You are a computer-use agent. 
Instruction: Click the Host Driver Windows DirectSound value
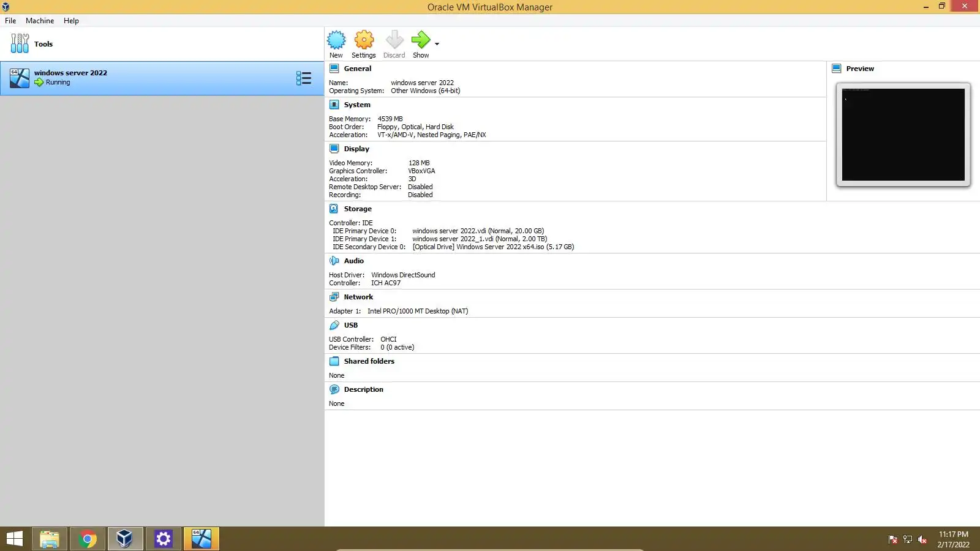(x=403, y=275)
